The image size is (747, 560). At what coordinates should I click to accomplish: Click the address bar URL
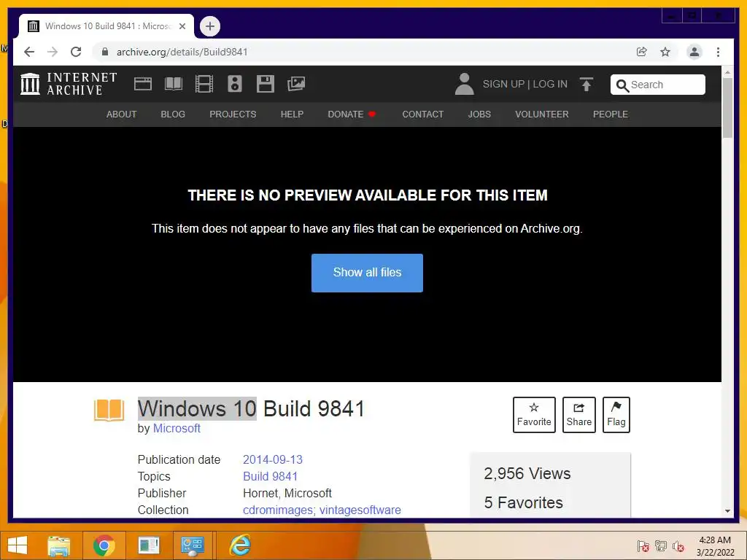[182, 52]
